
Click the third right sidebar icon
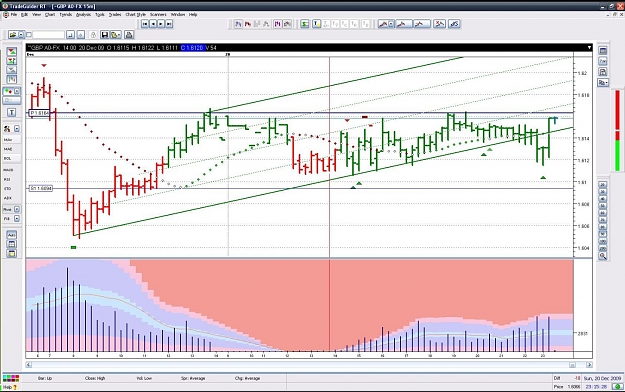pos(603,72)
